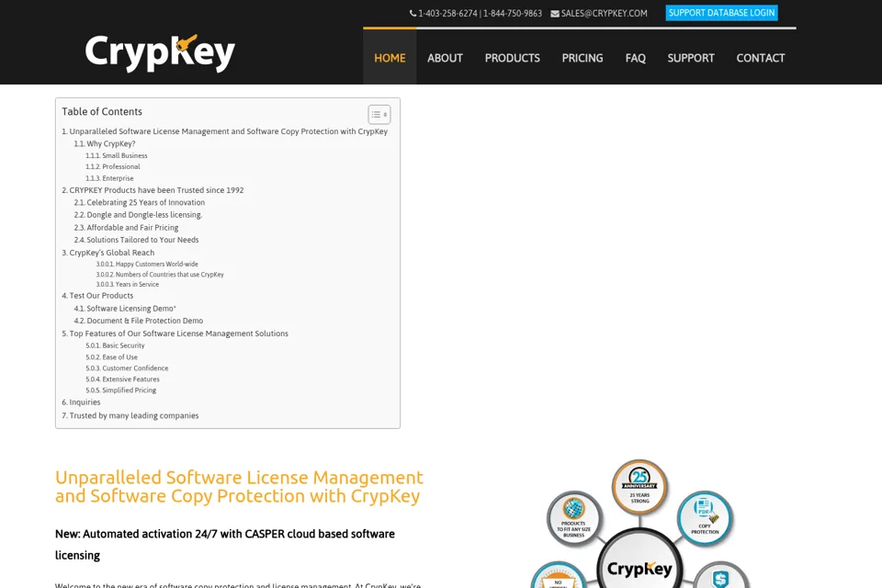Open the FAQ menu item
This screenshot has width=882, height=588.
click(x=636, y=58)
